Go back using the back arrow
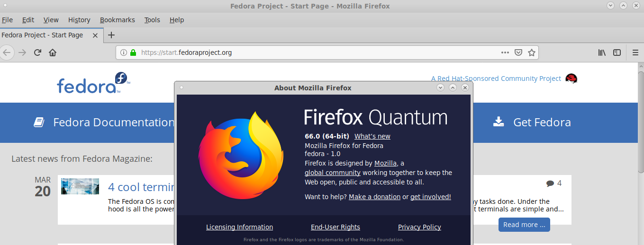The image size is (644, 245). click(7, 52)
